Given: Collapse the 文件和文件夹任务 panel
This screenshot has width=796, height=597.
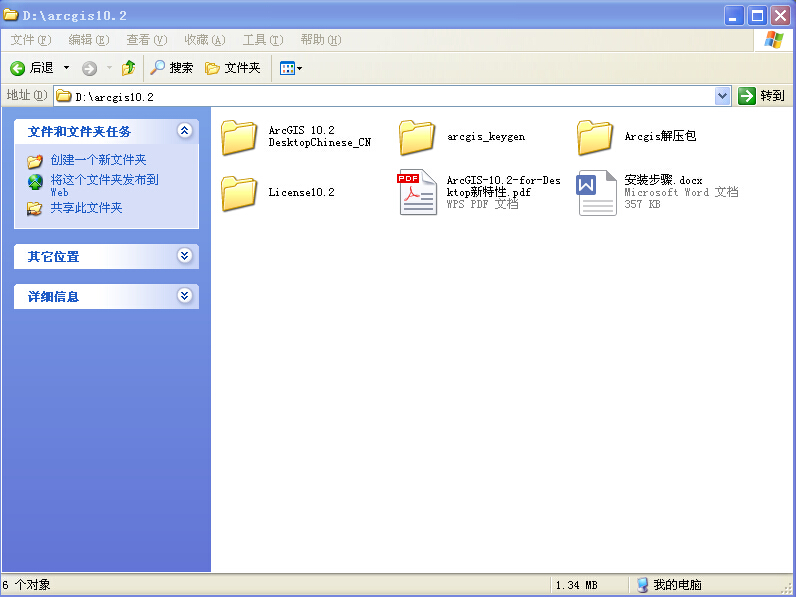Looking at the screenshot, I should coord(185,131).
